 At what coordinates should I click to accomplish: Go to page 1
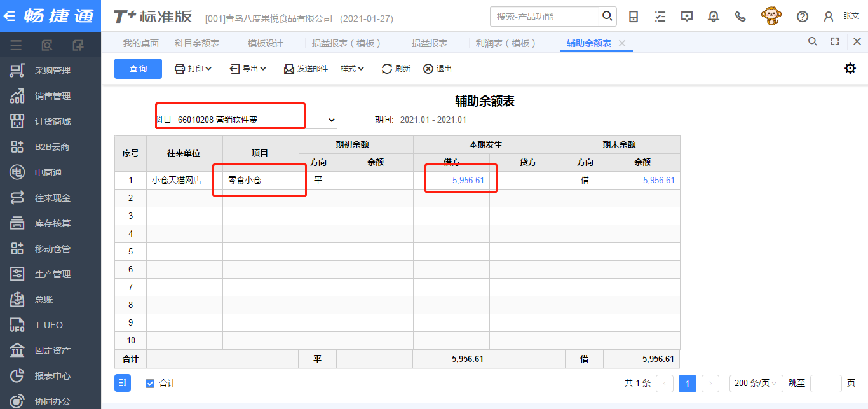[x=688, y=383]
